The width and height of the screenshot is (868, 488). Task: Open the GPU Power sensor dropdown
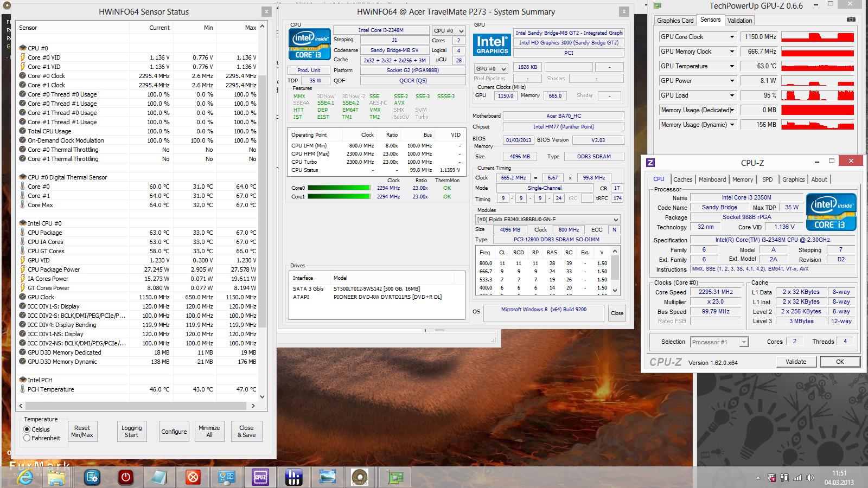point(732,81)
